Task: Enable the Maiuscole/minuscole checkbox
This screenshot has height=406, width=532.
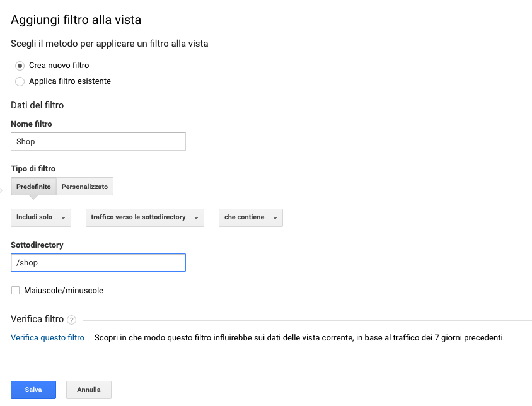Action: pos(15,291)
